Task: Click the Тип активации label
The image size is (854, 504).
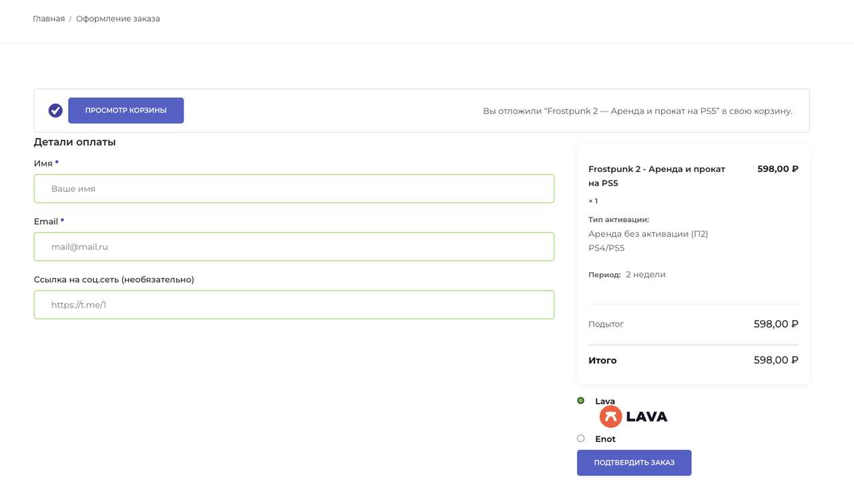Action: click(x=618, y=219)
